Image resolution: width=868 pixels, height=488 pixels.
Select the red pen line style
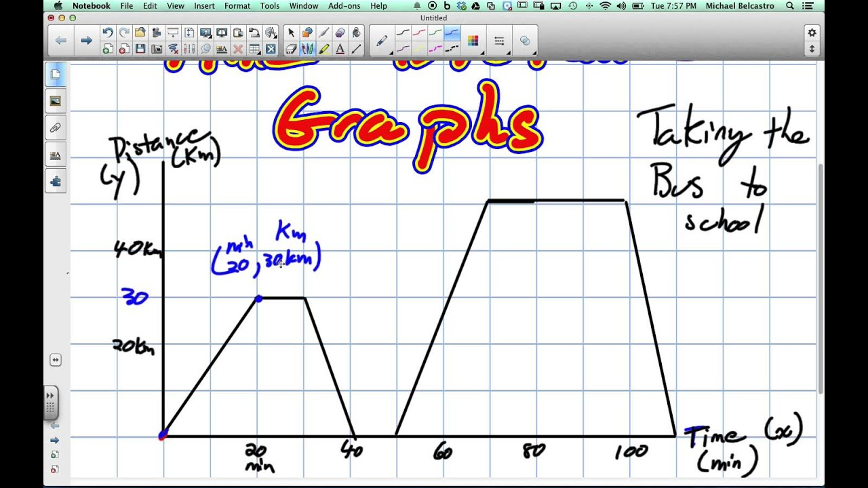419,33
